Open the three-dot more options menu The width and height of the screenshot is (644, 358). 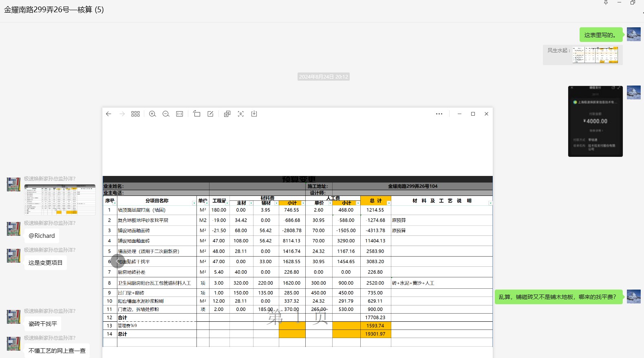tap(439, 114)
